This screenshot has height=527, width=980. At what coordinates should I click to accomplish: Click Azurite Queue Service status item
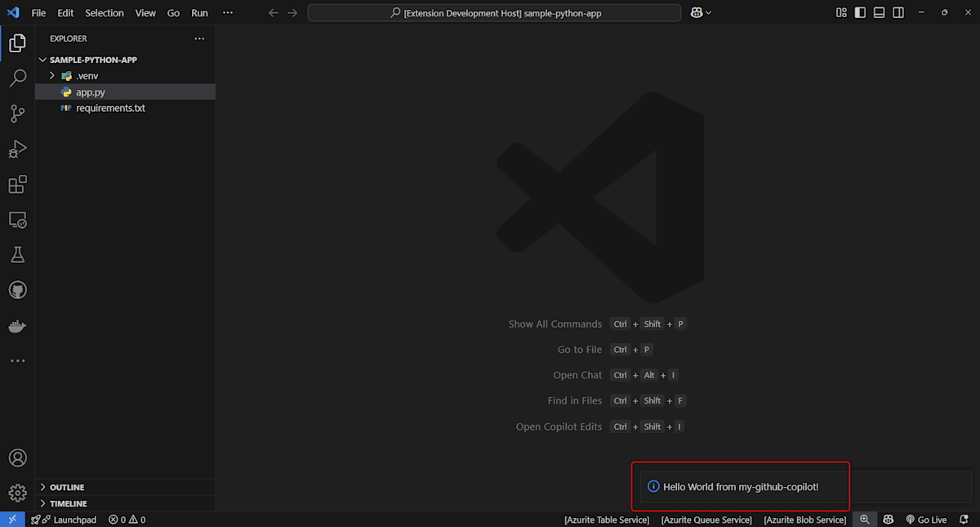(x=706, y=520)
